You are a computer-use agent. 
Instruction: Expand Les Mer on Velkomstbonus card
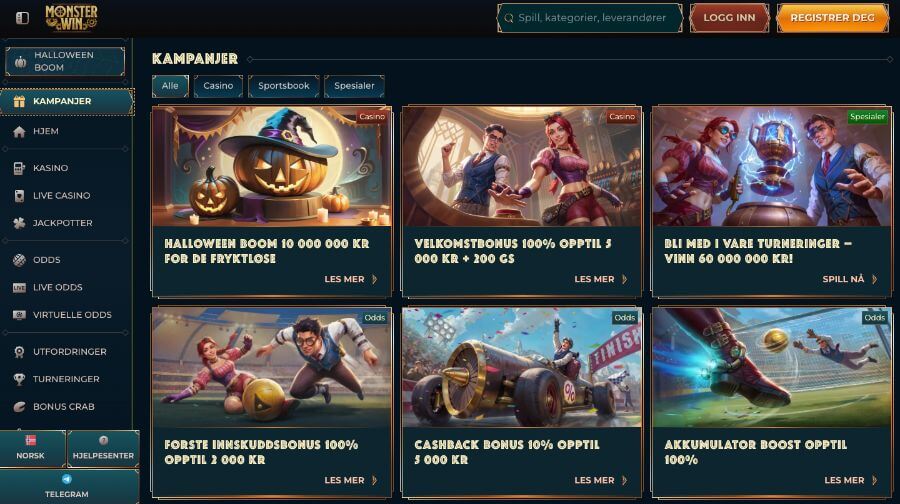600,280
